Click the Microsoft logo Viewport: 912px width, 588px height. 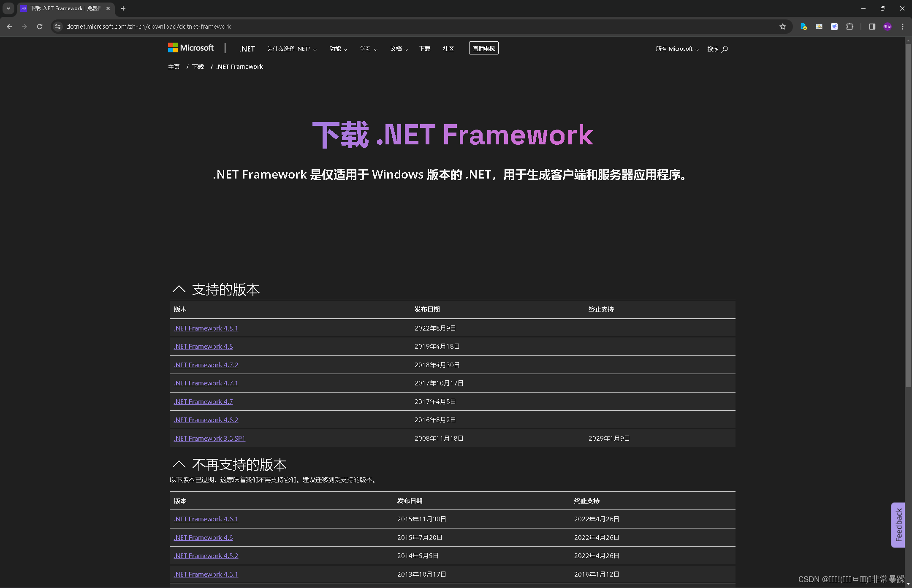[191, 48]
